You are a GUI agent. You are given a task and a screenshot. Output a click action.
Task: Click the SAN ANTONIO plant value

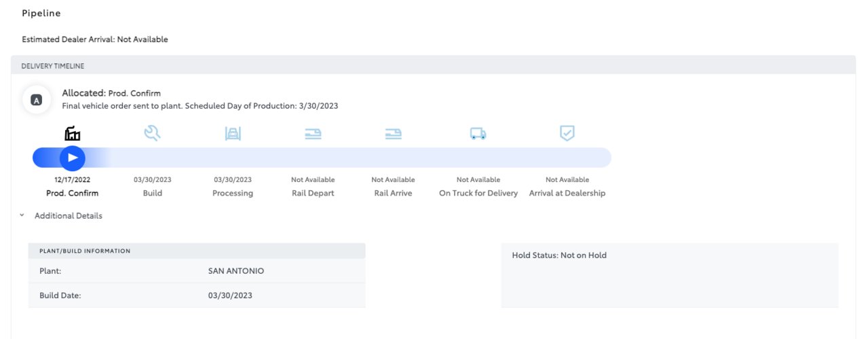click(x=236, y=270)
